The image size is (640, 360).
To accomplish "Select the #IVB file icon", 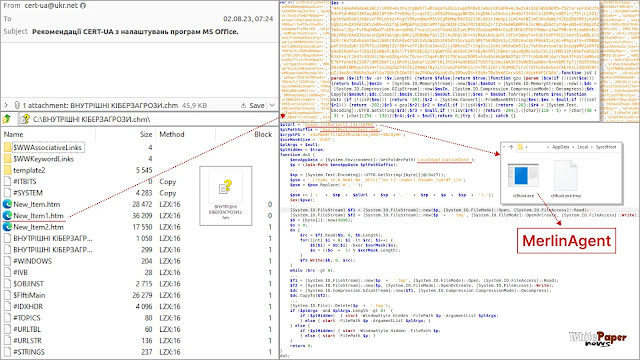I will pyautogui.click(x=7, y=272).
